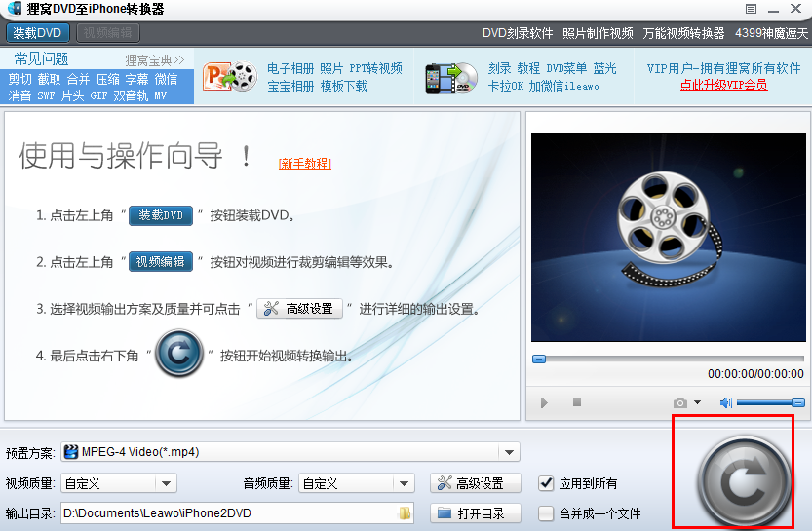Expand the snapshot options arrow beside camera

click(698, 402)
